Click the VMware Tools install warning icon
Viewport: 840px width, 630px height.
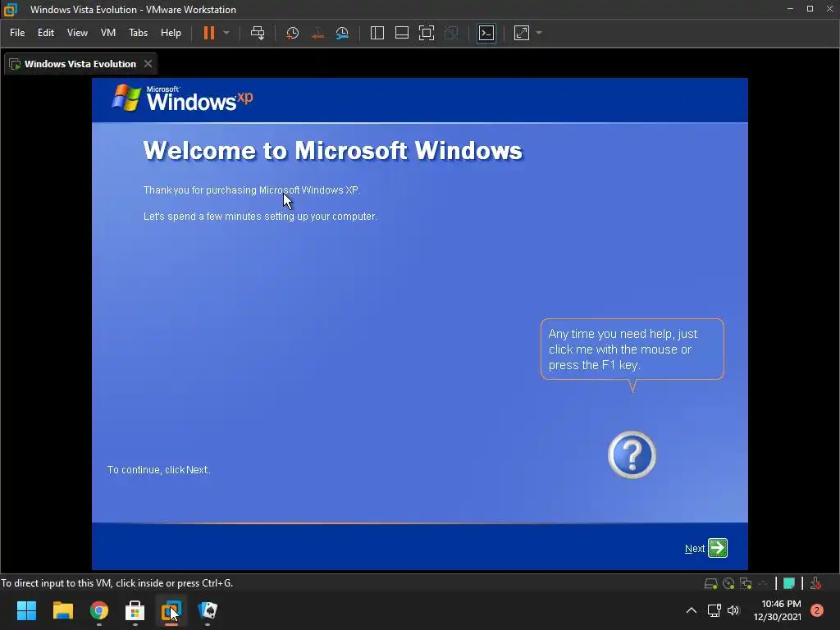point(815,583)
